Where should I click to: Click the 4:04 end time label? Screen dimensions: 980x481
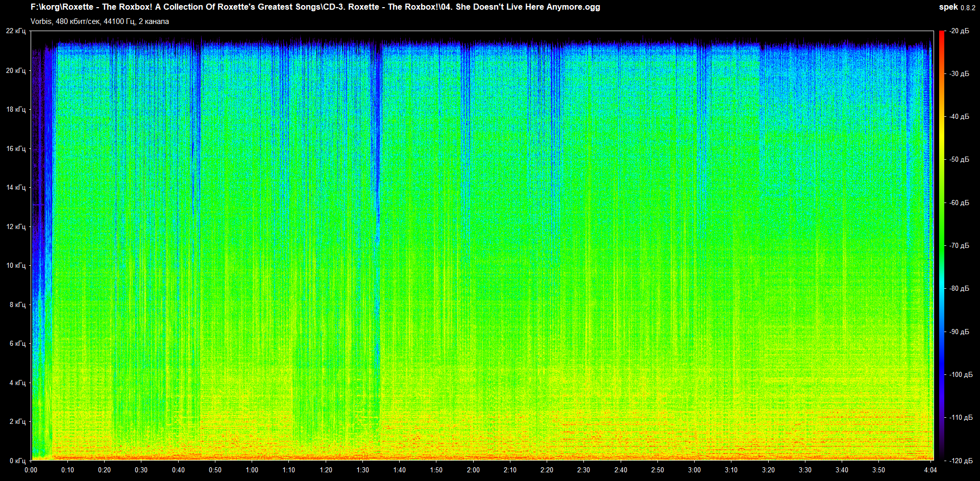point(930,470)
